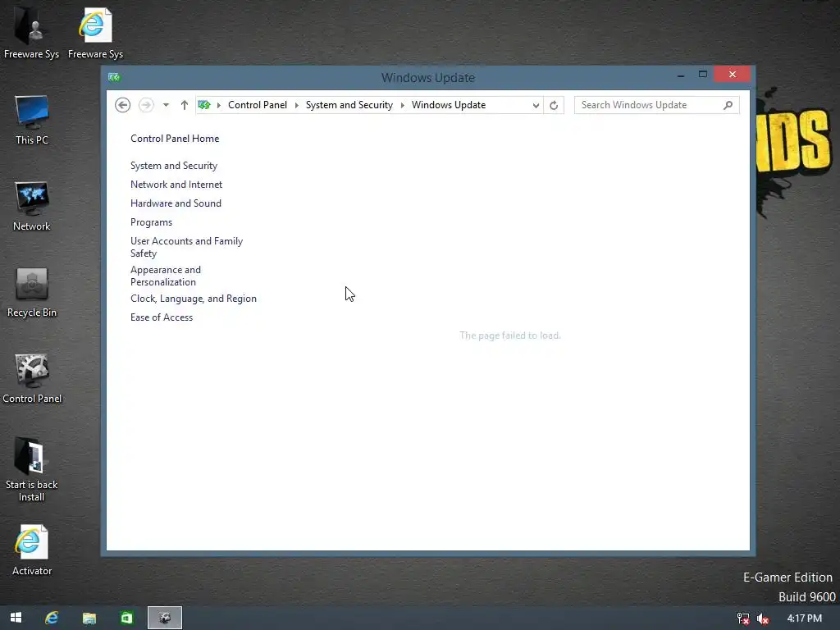This screenshot has height=630, width=840.
Task: Focus the Search Windows Update field
Action: (657, 105)
